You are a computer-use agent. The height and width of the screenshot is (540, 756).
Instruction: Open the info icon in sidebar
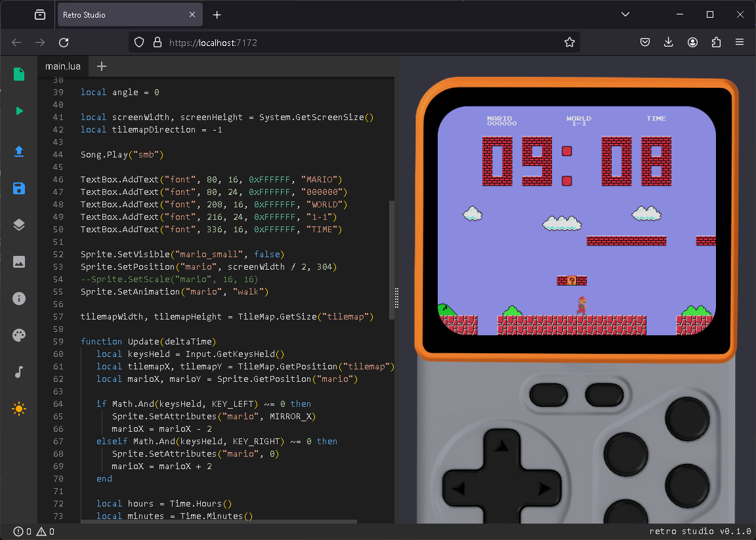(19, 299)
